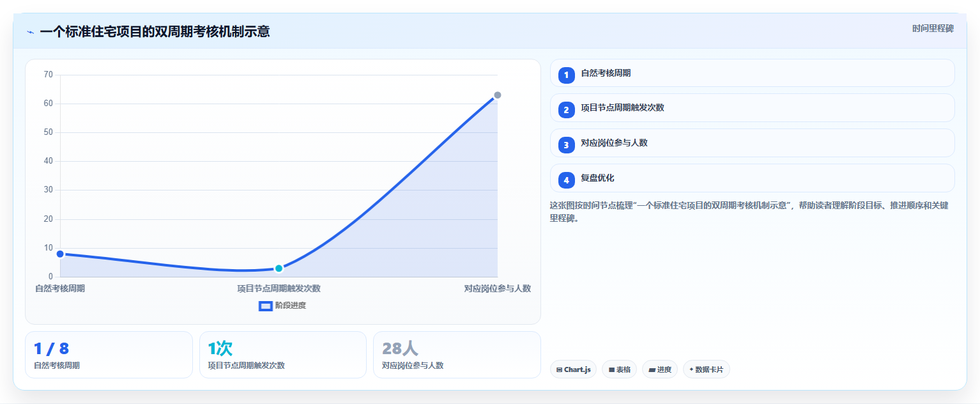Viewport: 980px width, 404px height.
Task: Click the description paragraph starting 这张图按时间节点梳理
Action: pyautogui.click(x=749, y=212)
